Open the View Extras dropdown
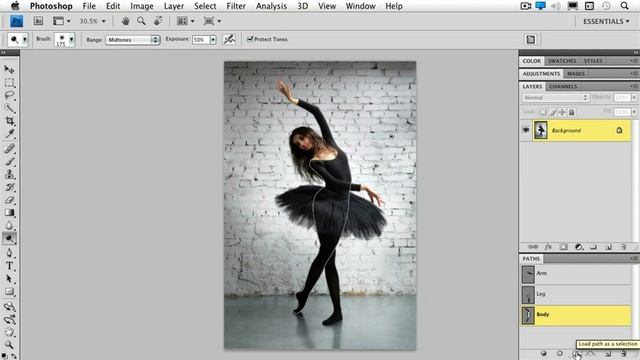This screenshot has height=360, width=640. tap(62, 21)
